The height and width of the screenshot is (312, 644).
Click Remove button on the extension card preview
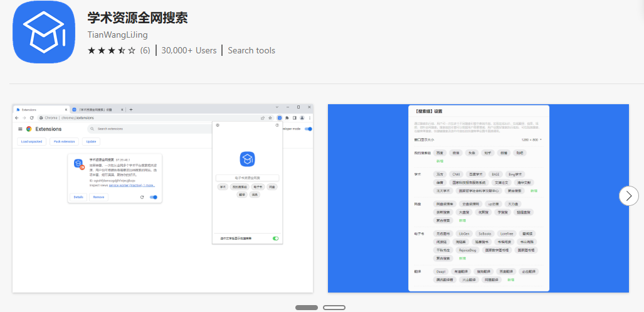coord(98,197)
